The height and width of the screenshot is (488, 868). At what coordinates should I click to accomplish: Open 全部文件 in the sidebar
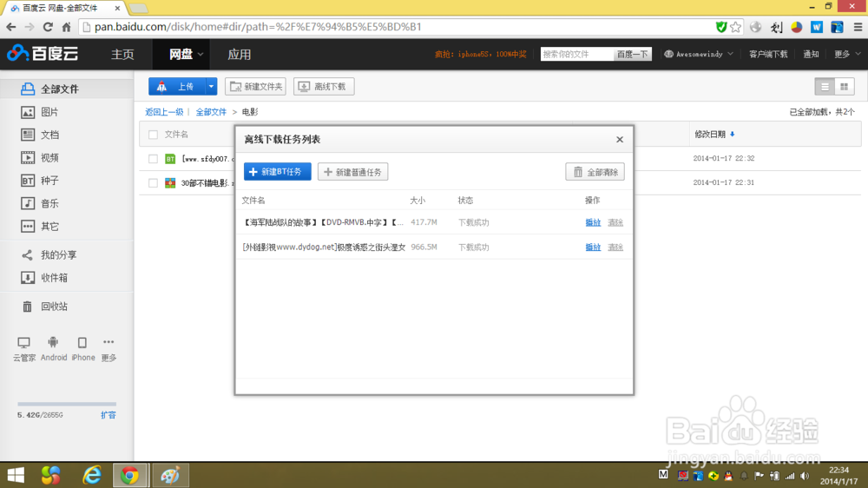coord(60,89)
